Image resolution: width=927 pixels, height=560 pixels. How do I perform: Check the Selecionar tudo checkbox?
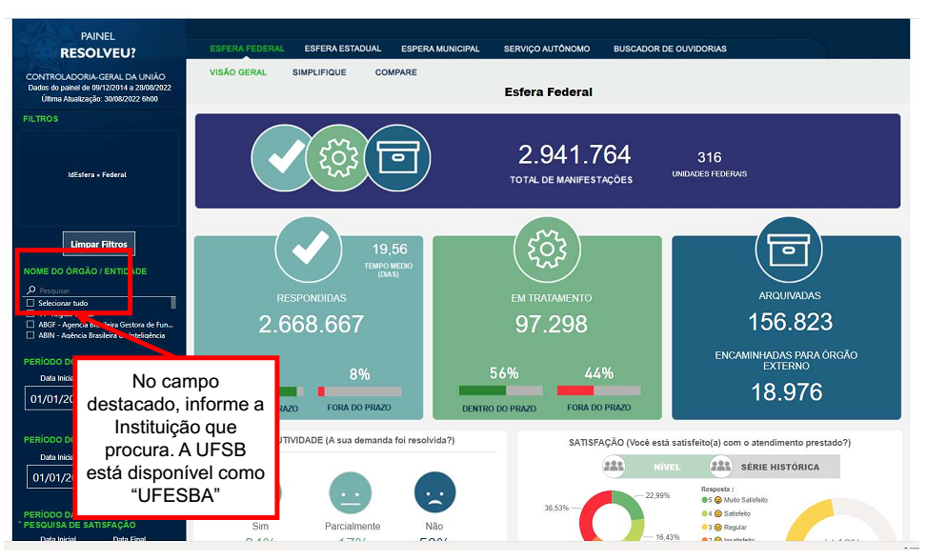click(x=30, y=303)
